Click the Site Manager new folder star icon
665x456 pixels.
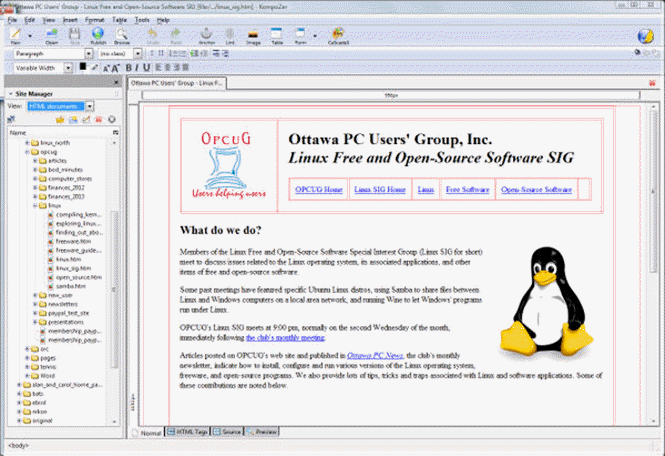(x=60, y=119)
